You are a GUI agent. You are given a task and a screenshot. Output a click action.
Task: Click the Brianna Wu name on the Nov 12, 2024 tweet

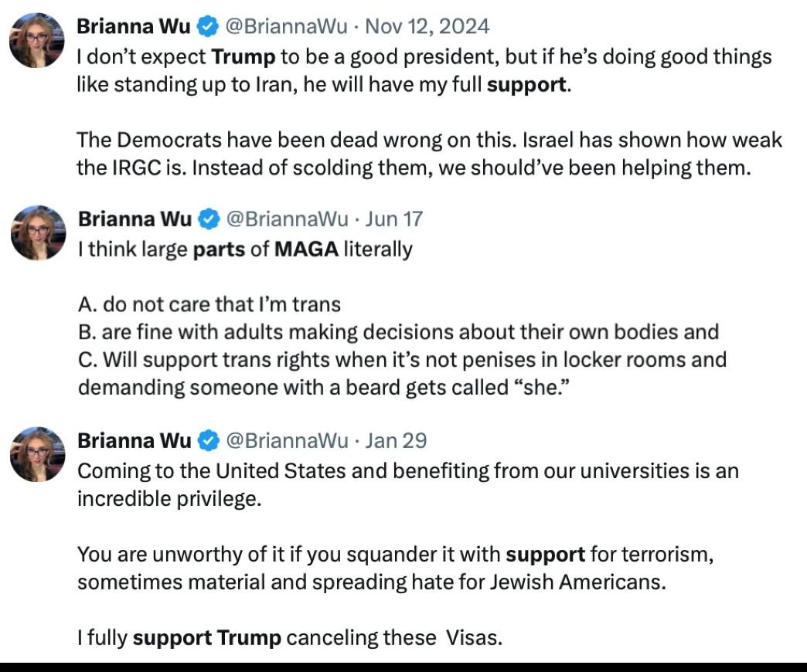pyautogui.click(x=134, y=27)
